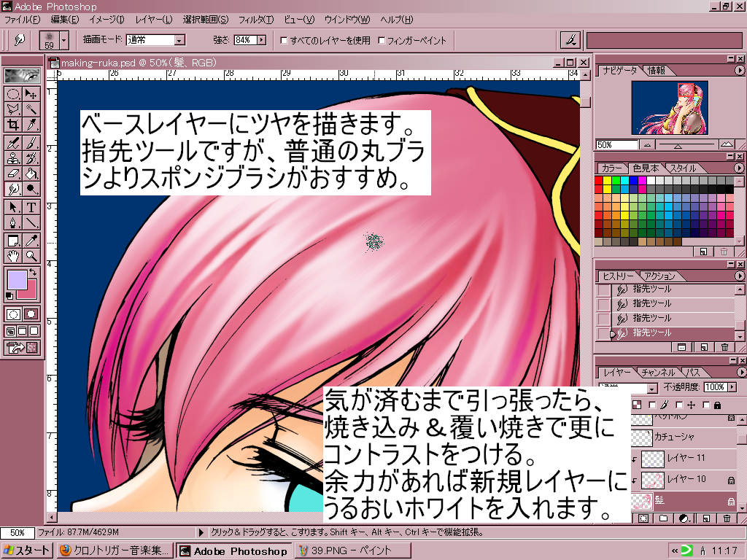Enable the すべてのレイヤーを使用 checkbox
Screen dimensions: 747x560
pyautogui.click(x=285, y=41)
